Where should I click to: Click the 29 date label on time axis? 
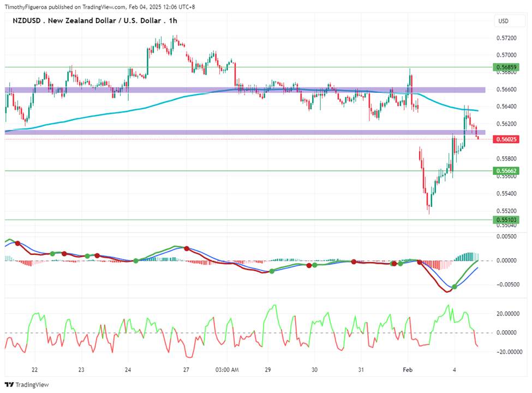click(x=268, y=370)
